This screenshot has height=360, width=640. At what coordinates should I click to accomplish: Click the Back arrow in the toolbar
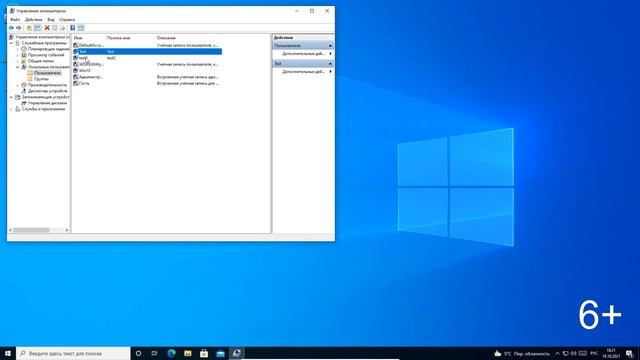(x=11, y=28)
